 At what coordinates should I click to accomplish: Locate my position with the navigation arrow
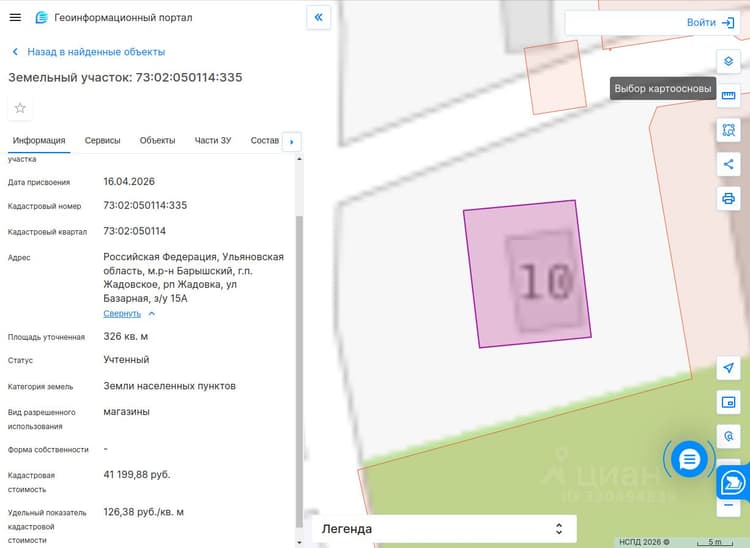pos(728,368)
